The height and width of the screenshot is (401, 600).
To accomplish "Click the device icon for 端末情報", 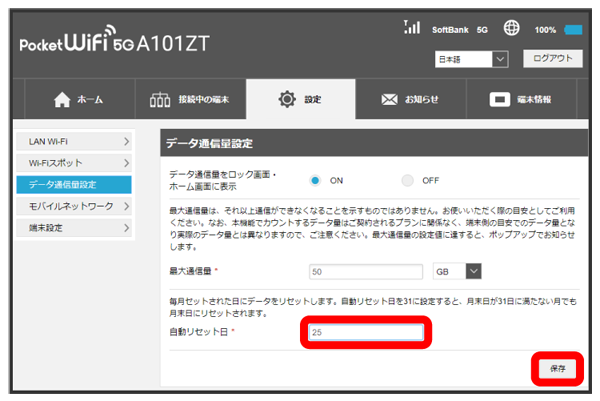I will tap(500, 100).
